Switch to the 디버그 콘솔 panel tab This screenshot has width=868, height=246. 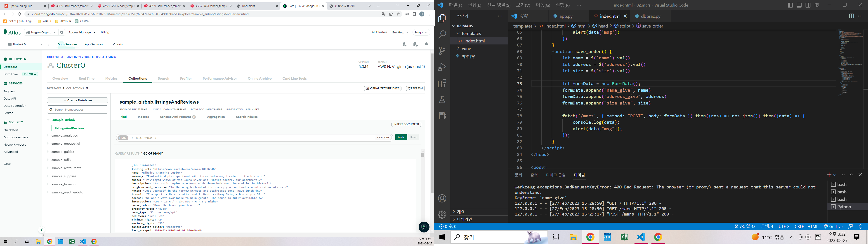pyautogui.click(x=556, y=175)
